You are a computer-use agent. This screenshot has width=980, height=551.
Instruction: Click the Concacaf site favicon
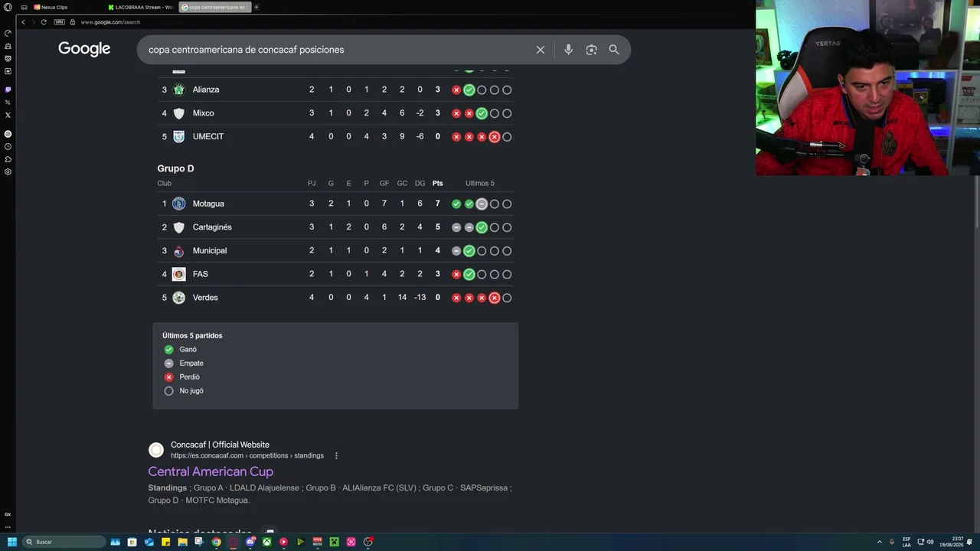156,450
